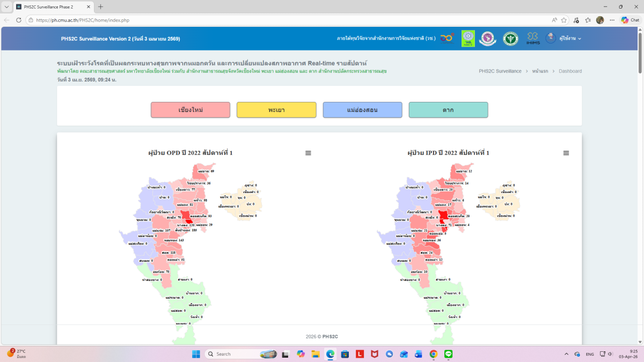This screenshot has width=644, height=362.
Task: Open the browser tab list dropdown
Action: click(6, 7)
